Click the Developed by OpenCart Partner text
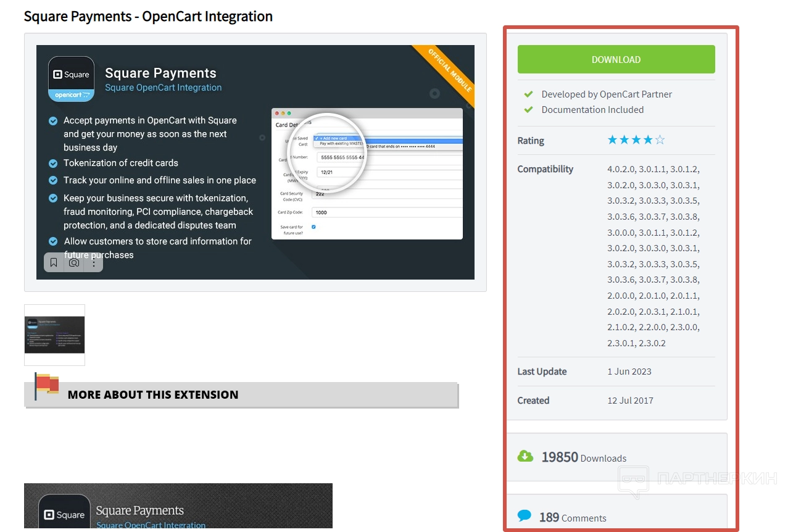 point(607,94)
